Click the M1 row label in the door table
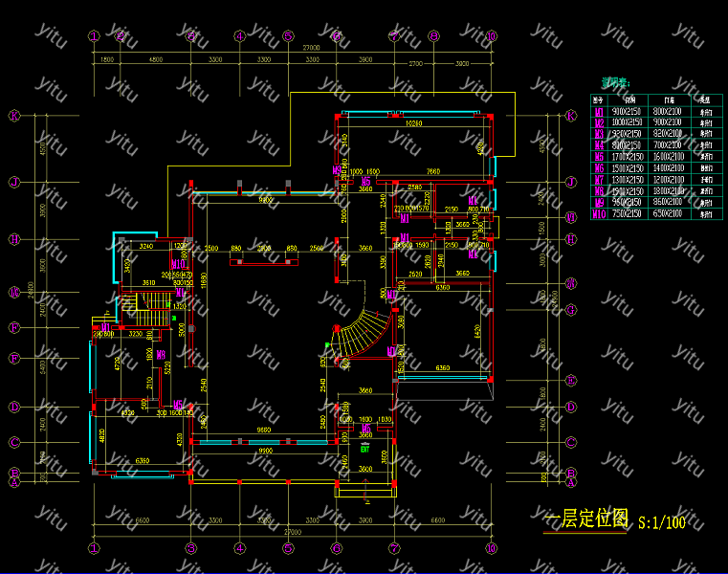Screen dimensions: 728x574 [599, 111]
